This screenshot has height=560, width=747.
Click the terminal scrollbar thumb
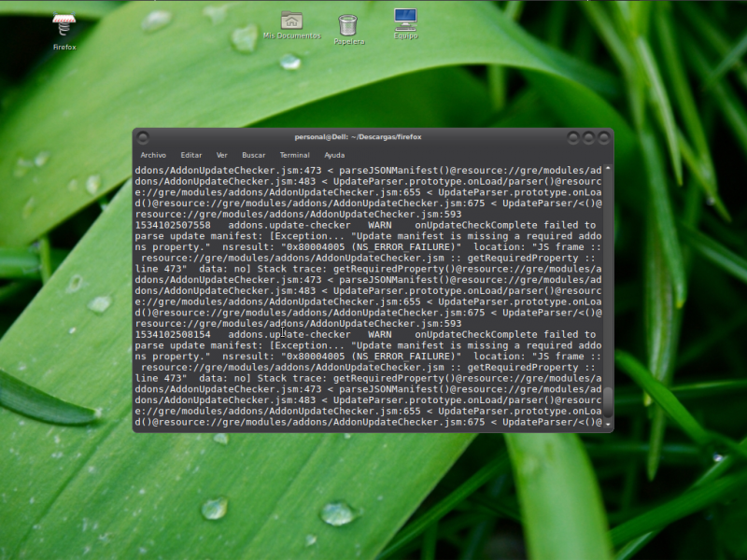click(608, 401)
